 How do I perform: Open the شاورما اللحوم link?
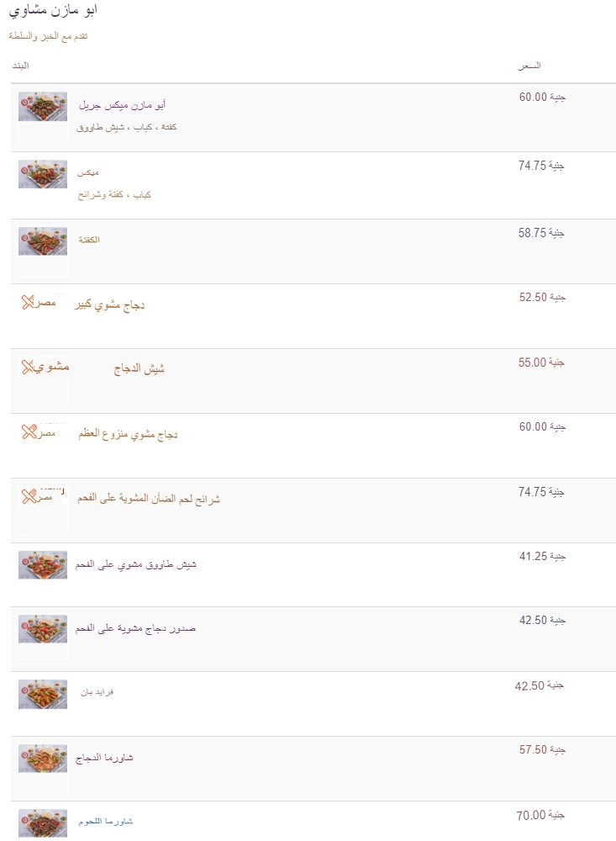[106, 821]
